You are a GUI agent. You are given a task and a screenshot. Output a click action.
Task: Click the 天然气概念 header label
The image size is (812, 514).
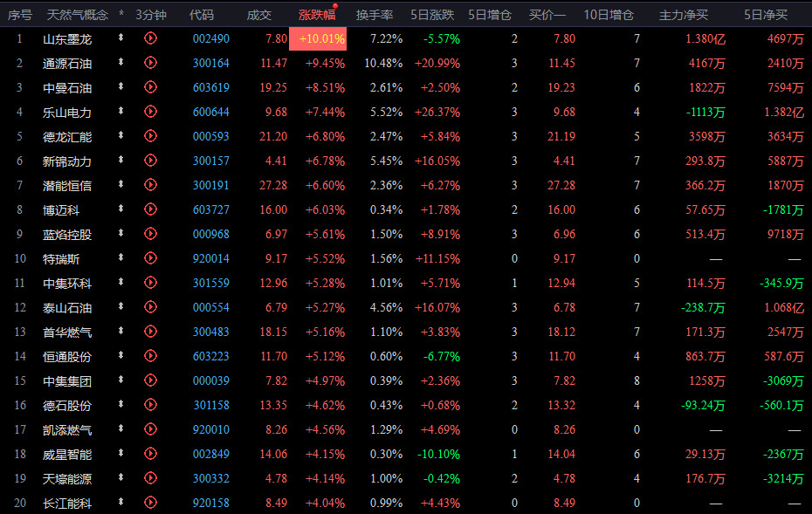[78, 15]
